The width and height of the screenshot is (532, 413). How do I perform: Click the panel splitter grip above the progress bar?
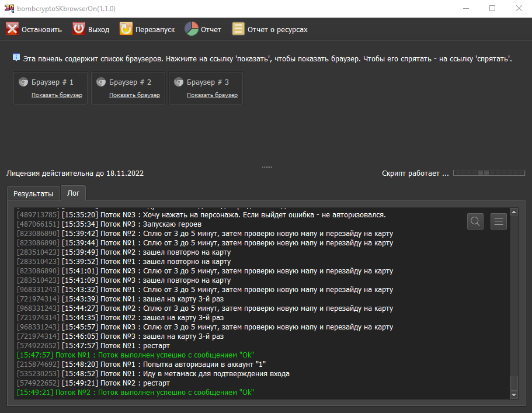pos(267,167)
